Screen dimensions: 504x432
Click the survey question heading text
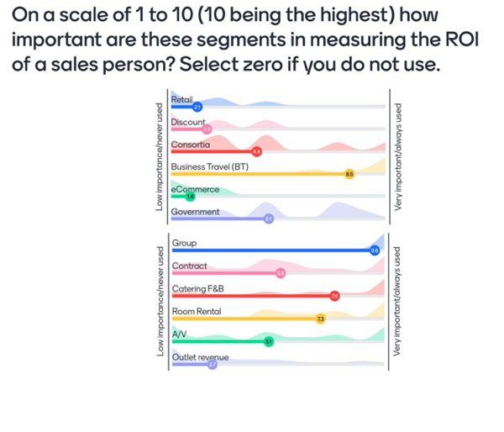pyautogui.click(x=245, y=40)
